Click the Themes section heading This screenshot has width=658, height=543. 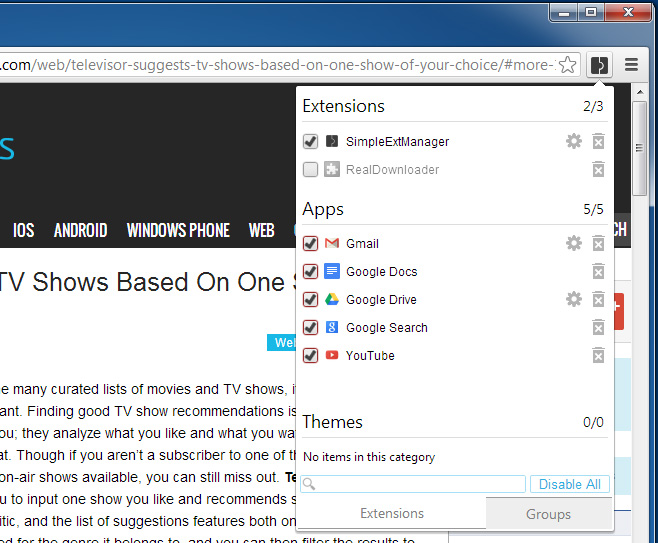click(332, 422)
